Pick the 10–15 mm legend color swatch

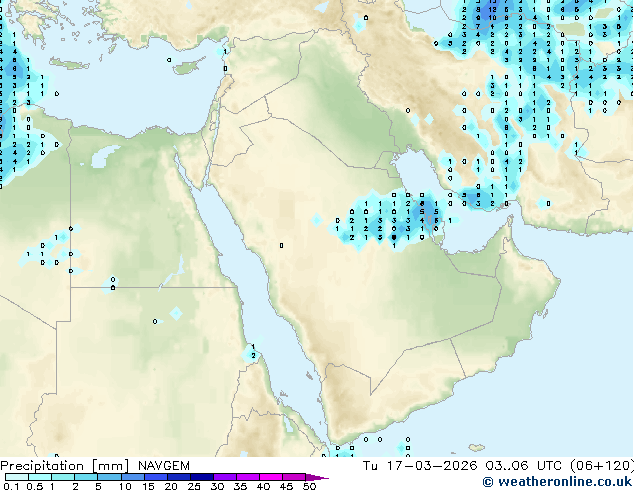click(132, 477)
